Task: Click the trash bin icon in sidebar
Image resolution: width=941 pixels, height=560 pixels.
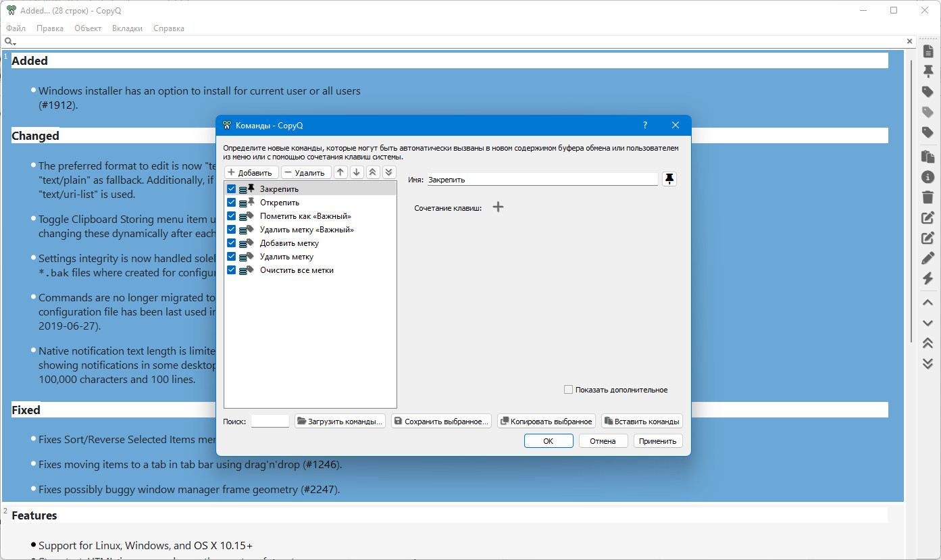Action: pos(927,197)
